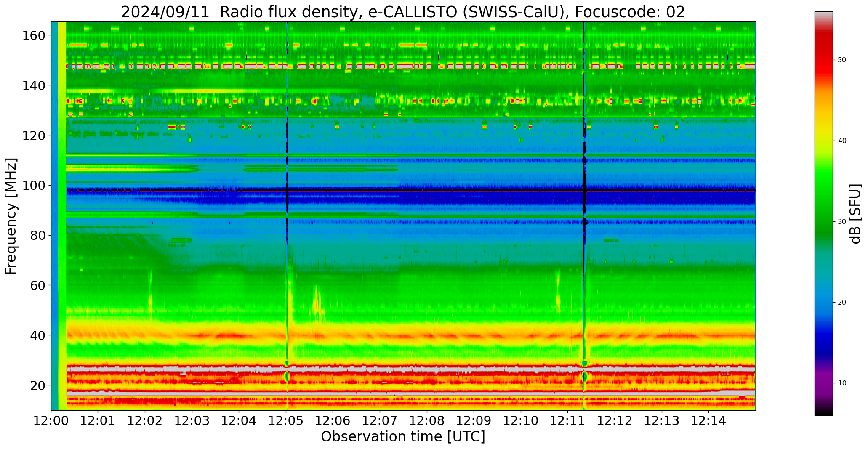The image size is (868, 449).
Task: Click the colorbar tick label 50
Action: click(842, 60)
